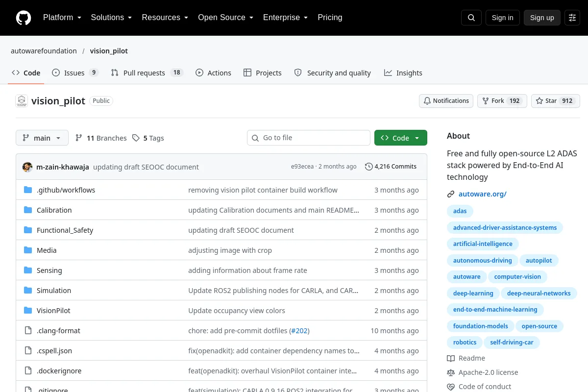Star the repository with Star button

click(555, 101)
